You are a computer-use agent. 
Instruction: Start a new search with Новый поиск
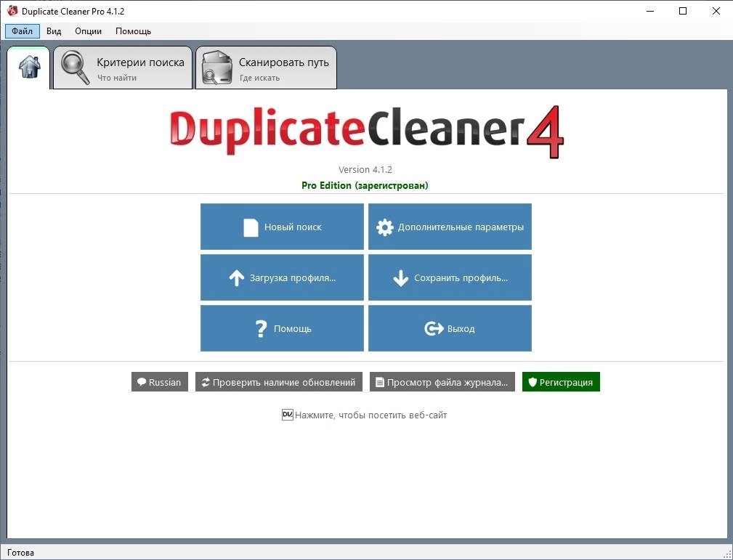282,227
